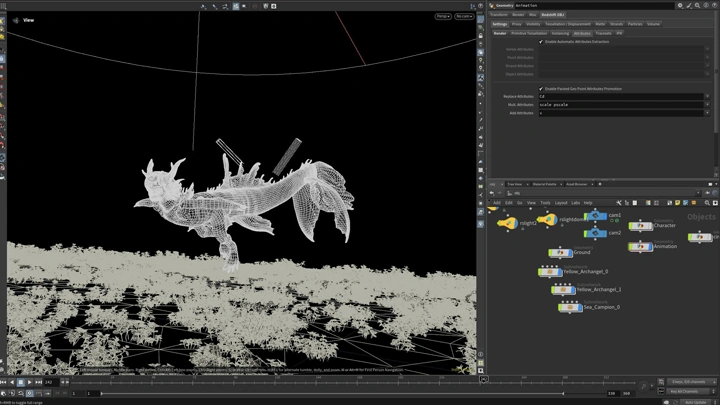Screen dimensions: 720x405
Task: Add a new pane tab plus button
Action: [x=600, y=184]
